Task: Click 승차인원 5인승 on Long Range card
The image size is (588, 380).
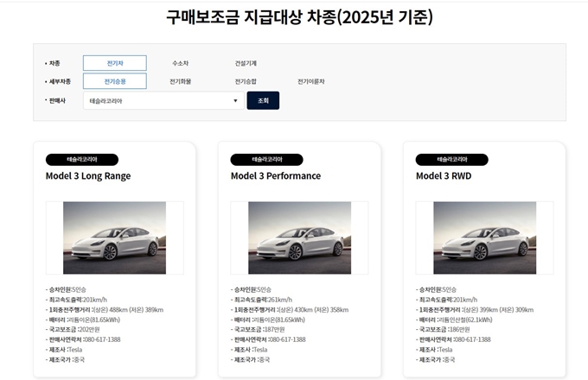Action: [66, 289]
